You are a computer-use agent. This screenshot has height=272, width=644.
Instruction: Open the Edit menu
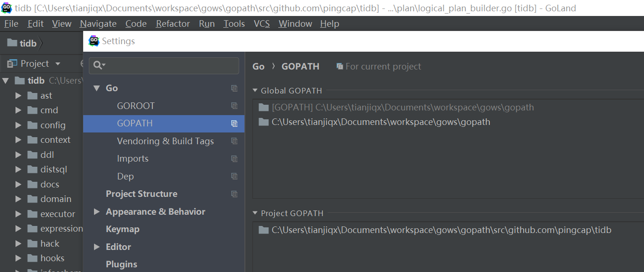pyautogui.click(x=35, y=23)
